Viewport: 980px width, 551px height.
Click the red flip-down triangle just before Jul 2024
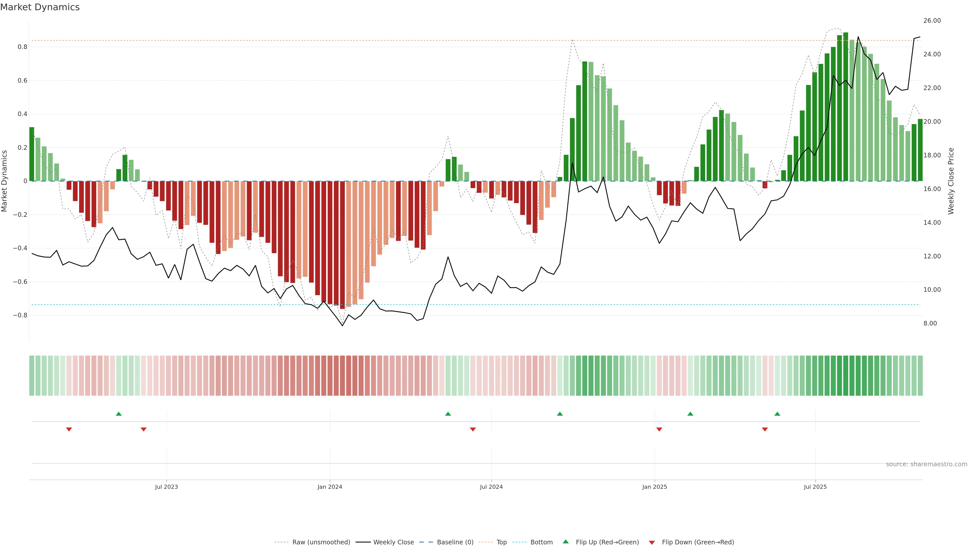tap(473, 429)
